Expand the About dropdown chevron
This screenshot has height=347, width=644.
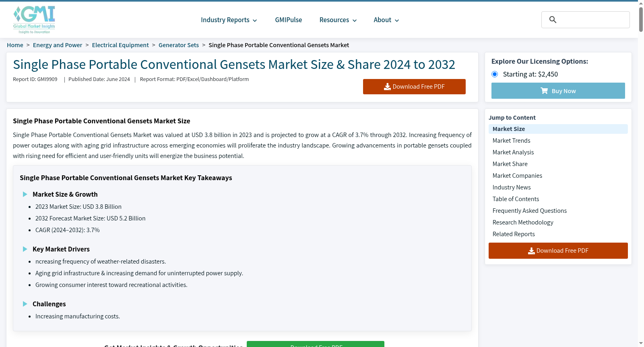(397, 21)
